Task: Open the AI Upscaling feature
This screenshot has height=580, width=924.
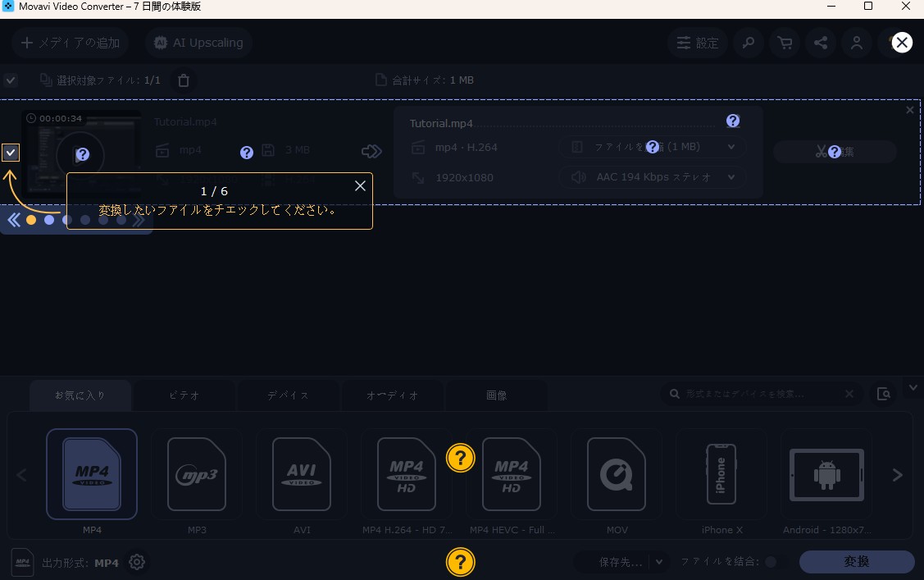Action: [x=199, y=43]
